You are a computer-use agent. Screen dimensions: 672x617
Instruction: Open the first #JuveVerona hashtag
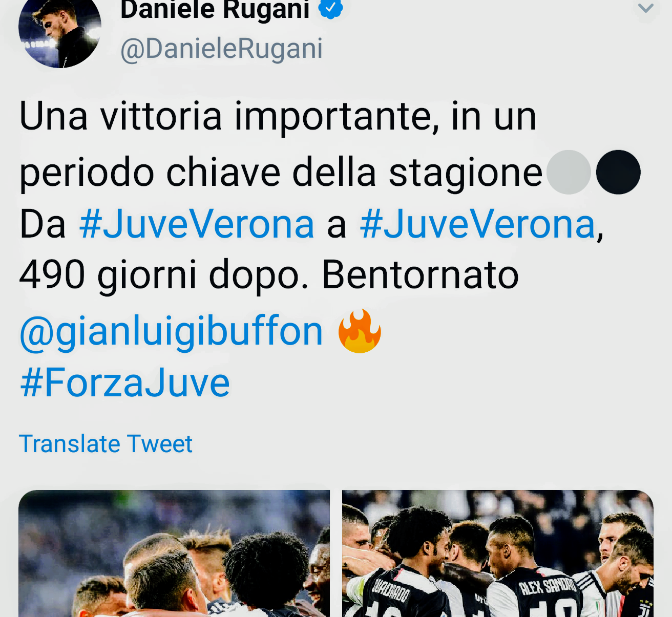tap(197, 224)
